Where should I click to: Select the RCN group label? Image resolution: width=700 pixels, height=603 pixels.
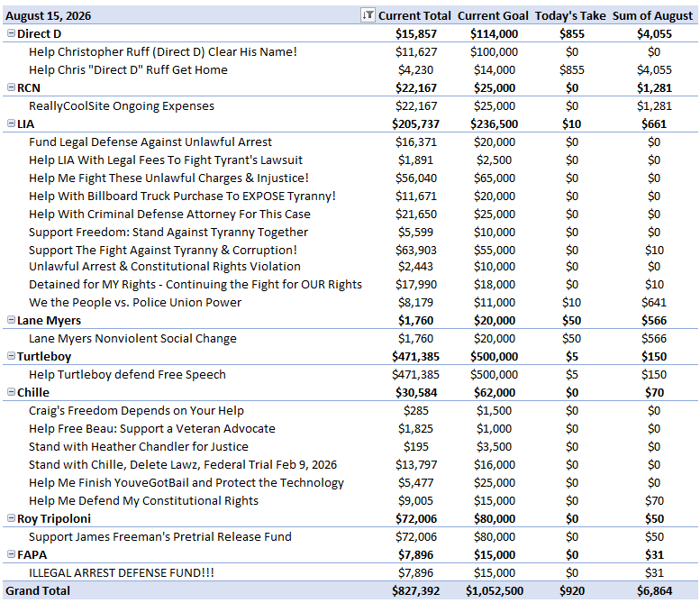pyautogui.click(x=29, y=88)
